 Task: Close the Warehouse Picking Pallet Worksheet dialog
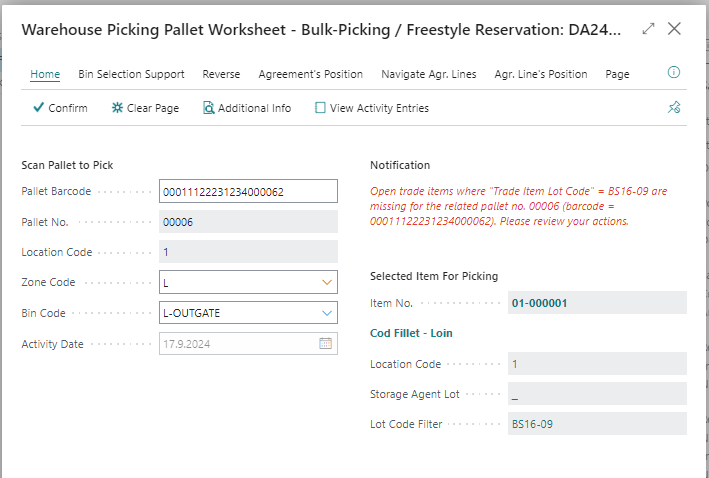click(x=675, y=29)
